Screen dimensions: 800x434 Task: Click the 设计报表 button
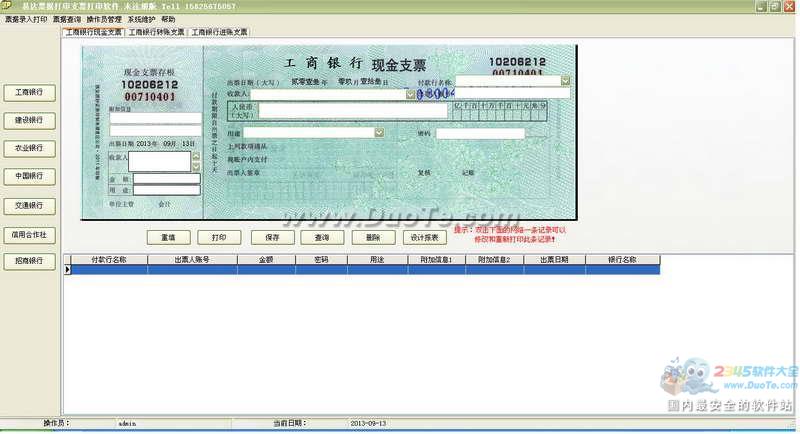point(424,238)
